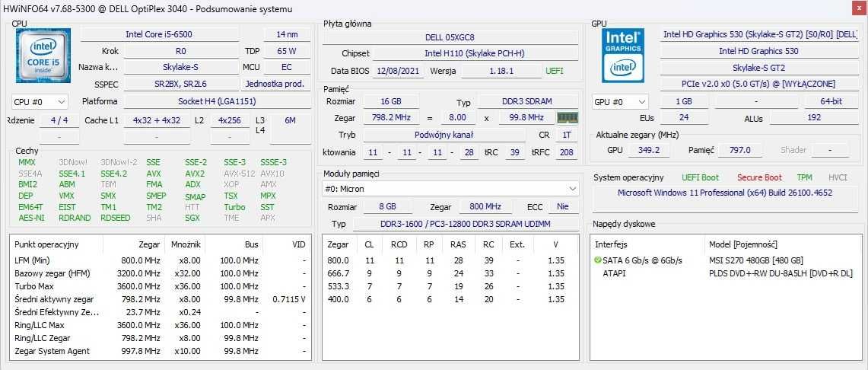The image size is (868, 370).
Task: Click the BIOS version 1.18.1
Action: [501, 72]
